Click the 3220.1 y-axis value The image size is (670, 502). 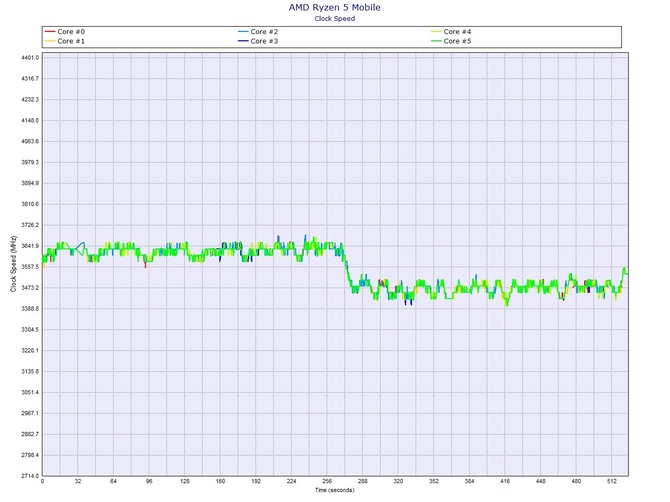pos(30,351)
